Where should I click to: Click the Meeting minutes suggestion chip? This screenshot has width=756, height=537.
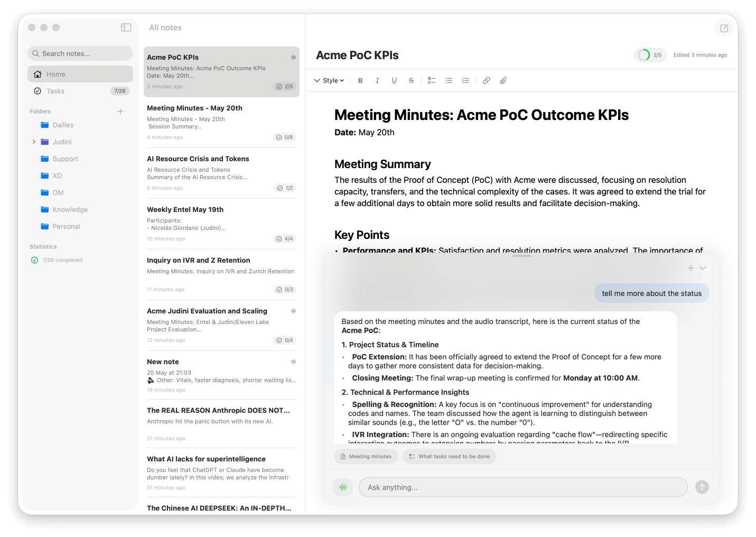coord(366,457)
